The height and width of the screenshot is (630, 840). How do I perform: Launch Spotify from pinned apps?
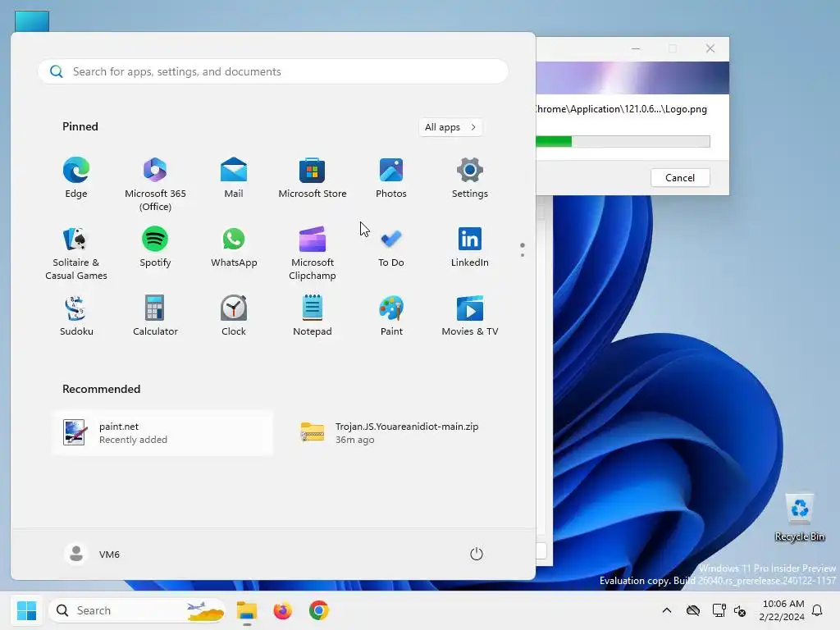pyautogui.click(x=155, y=248)
